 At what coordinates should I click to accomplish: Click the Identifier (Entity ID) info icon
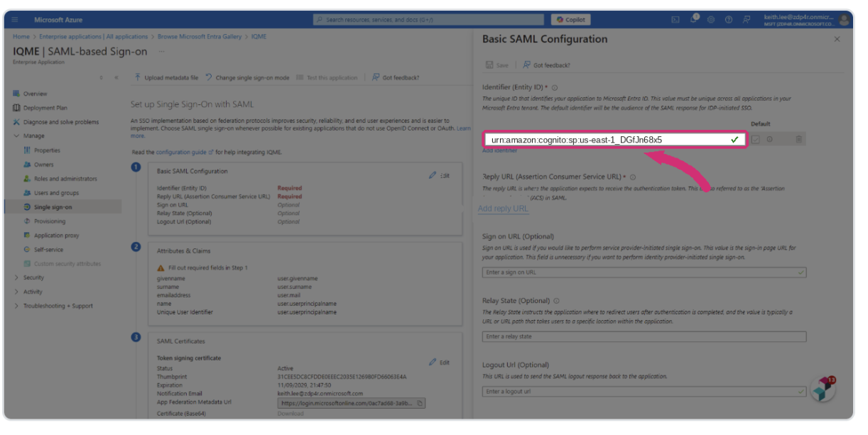[x=555, y=87]
